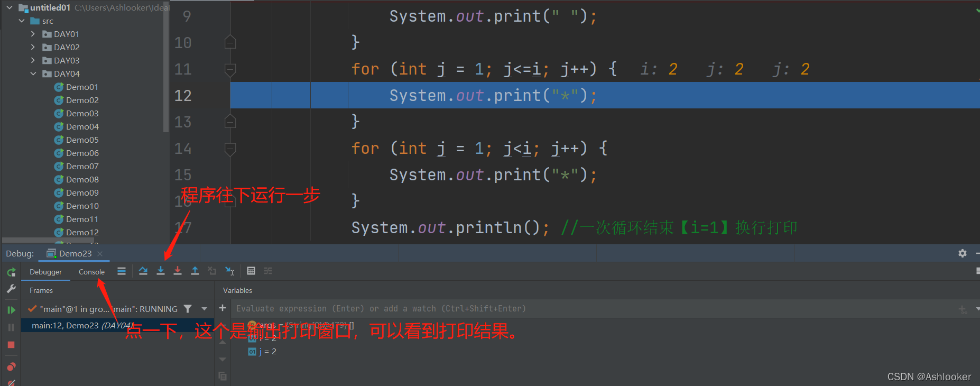Collapse the src folder

click(x=22, y=21)
